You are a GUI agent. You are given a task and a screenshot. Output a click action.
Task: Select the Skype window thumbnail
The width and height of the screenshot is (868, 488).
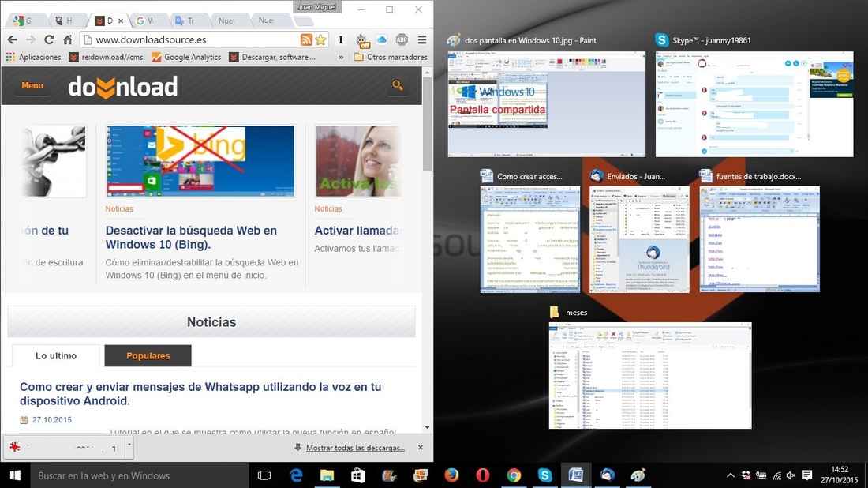pos(754,104)
